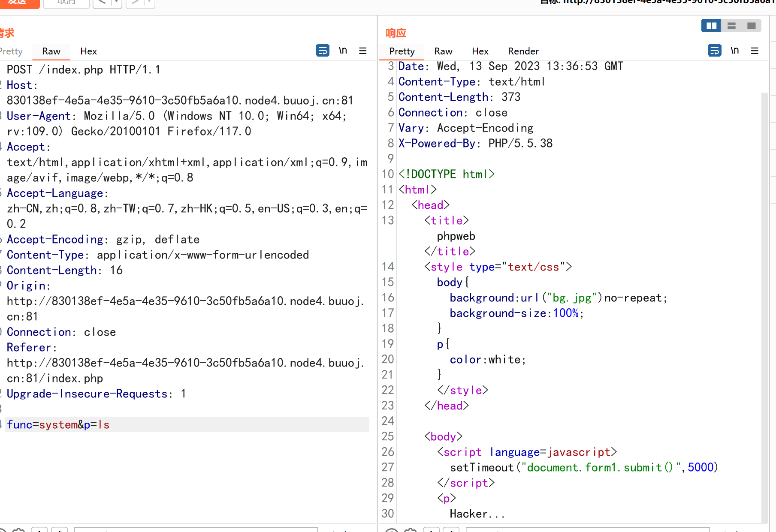Click Connection: close in the response pane
776x532 pixels.
(x=453, y=113)
